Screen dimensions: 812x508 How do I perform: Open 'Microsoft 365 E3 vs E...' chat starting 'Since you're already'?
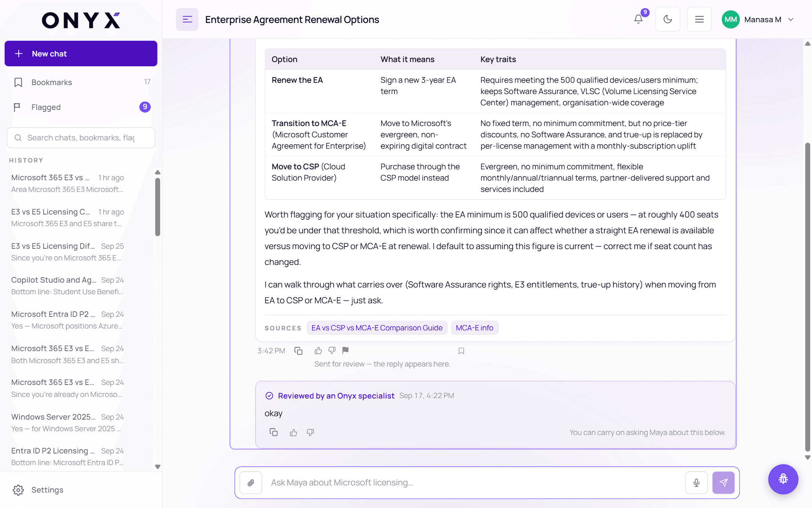(68, 388)
